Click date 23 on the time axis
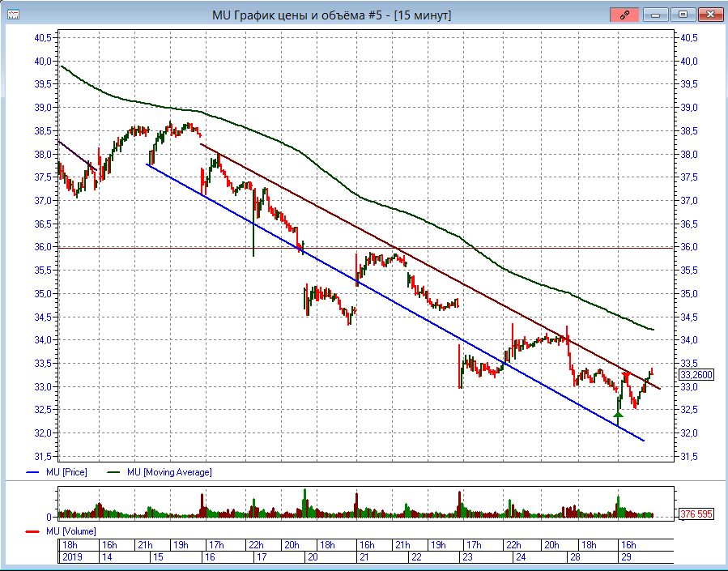The height and width of the screenshot is (571, 728). coord(470,558)
